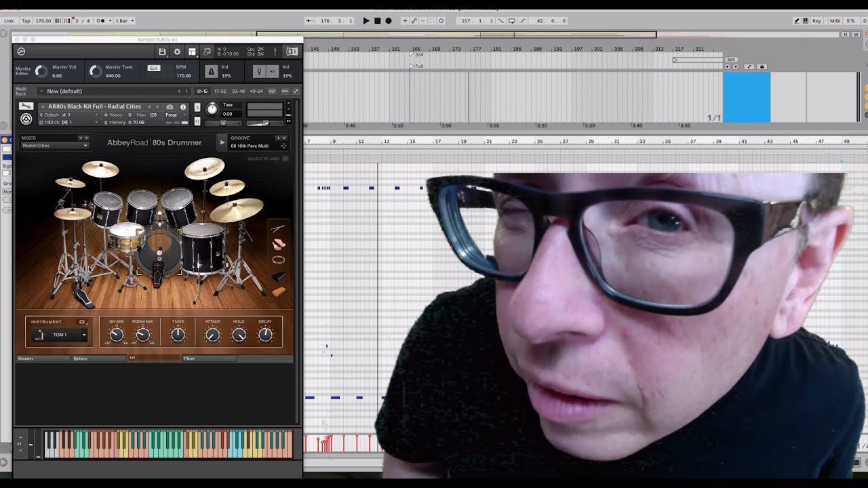The image size is (868, 488).
Task: Click the KSP multi script button
Action: click(273, 91)
